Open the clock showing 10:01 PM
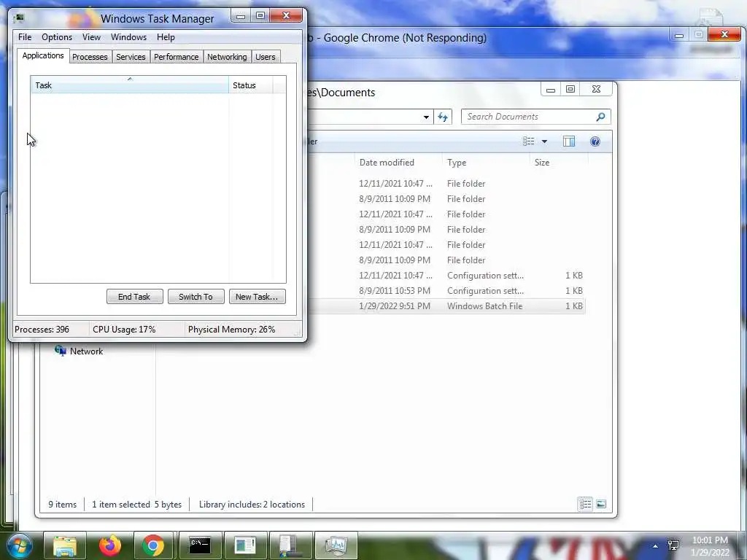Screen dimensions: 747x560 [x=710, y=546]
